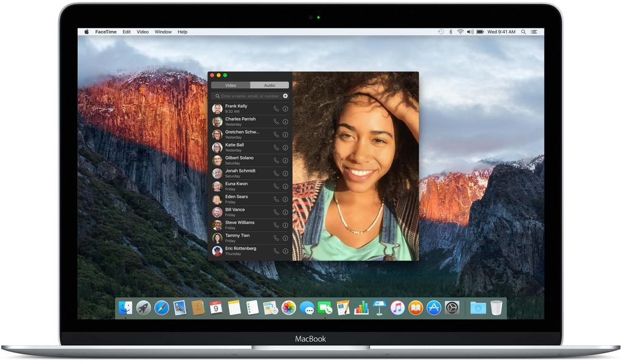
Task: Call Charles Parrish using the phone icon
Action: click(276, 122)
